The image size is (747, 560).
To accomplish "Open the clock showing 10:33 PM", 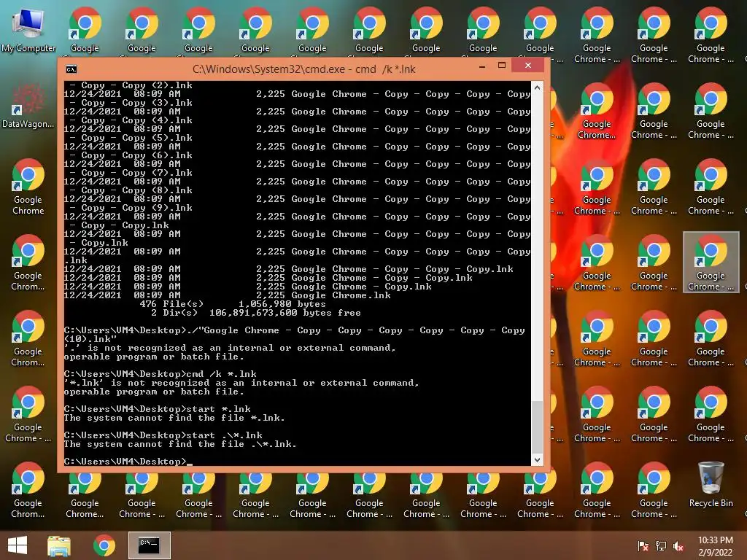I will pyautogui.click(x=715, y=546).
